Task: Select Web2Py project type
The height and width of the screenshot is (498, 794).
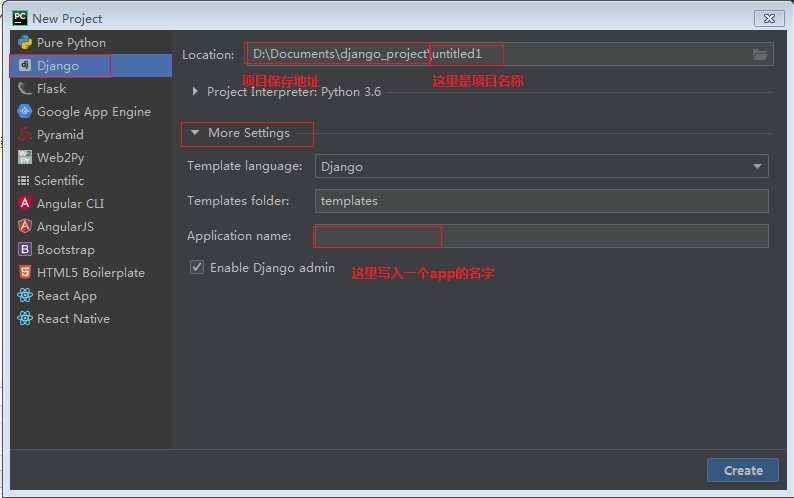Action: point(91,157)
